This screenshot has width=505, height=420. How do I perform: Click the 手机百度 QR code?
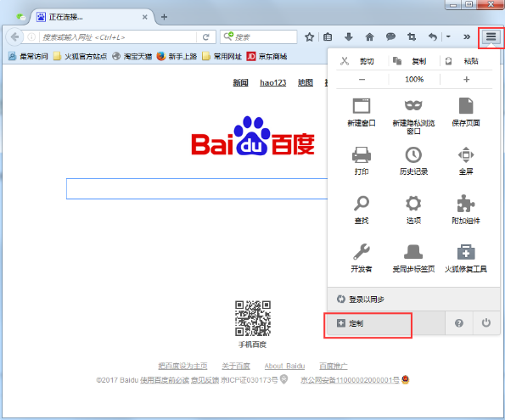253,318
